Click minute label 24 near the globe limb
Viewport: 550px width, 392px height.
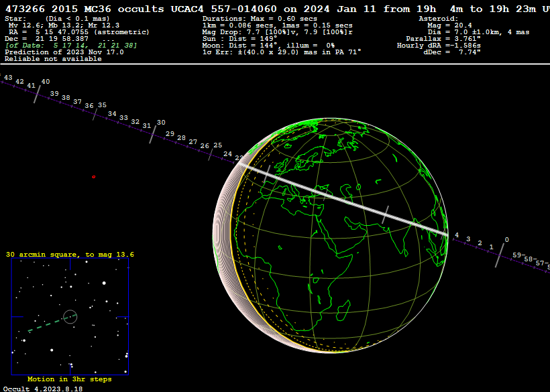pyautogui.click(x=227, y=154)
